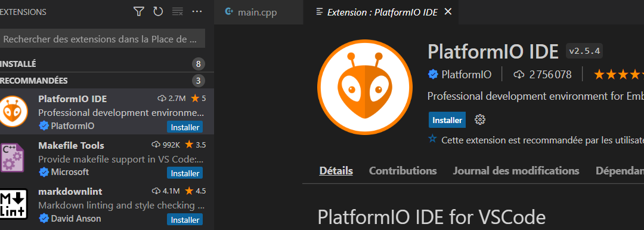Click the PlatformIO IDE title heading
Viewport: 644px width, 230px height.
pyautogui.click(x=493, y=51)
